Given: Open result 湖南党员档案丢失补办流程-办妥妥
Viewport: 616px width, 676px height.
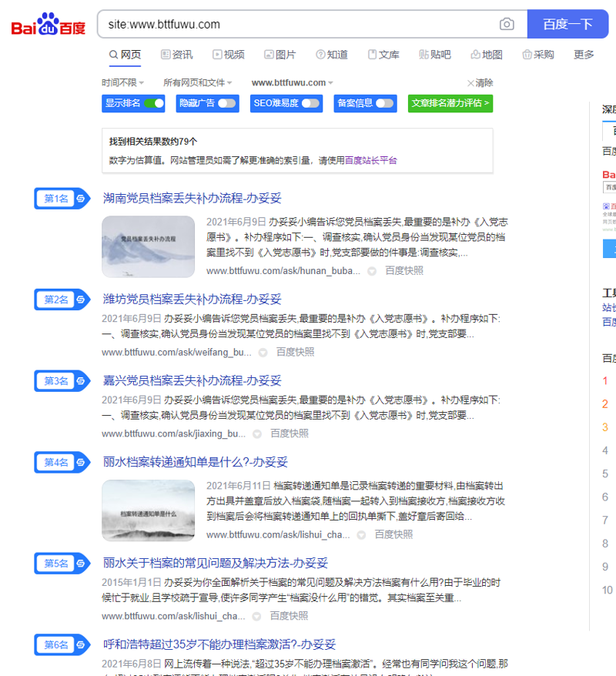Looking at the screenshot, I should (x=192, y=199).
